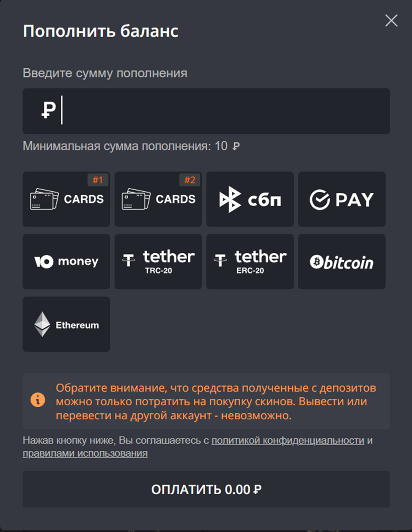Select the first CARDS #1 payment method
412x532 pixels.
[66, 199]
